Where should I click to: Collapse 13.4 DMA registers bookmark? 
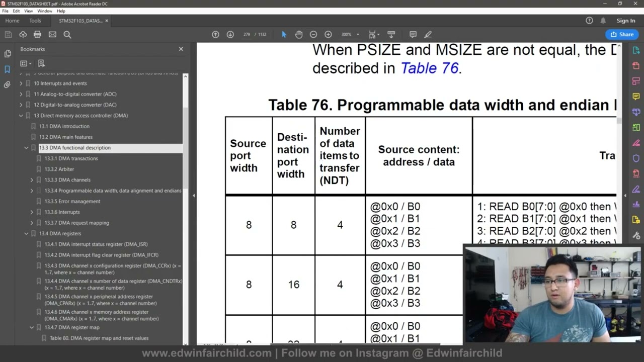[x=26, y=233]
